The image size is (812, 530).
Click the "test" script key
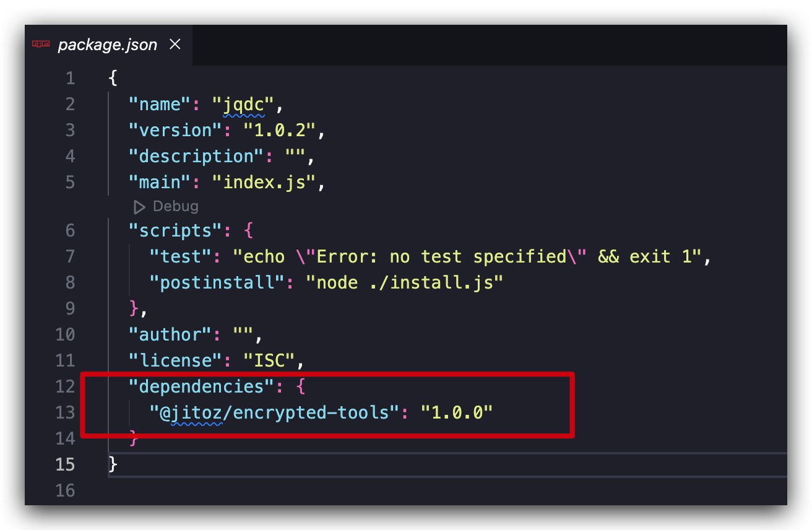[181, 257]
